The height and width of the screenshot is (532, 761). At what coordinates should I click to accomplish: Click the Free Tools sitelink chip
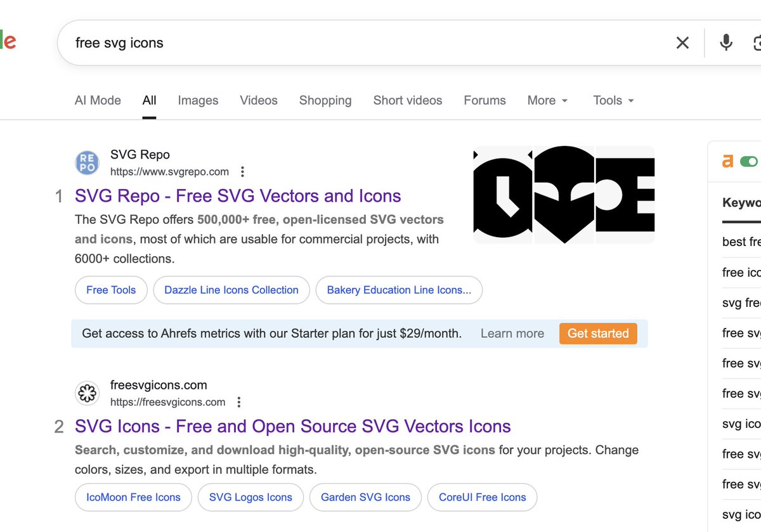pyautogui.click(x=111, y=290)
